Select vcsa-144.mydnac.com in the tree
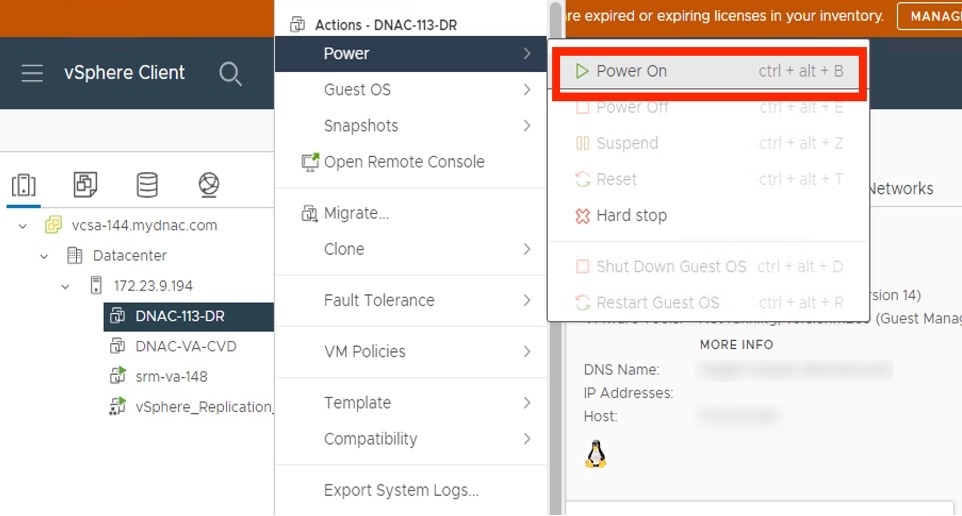962x516 pixels. 144,225
